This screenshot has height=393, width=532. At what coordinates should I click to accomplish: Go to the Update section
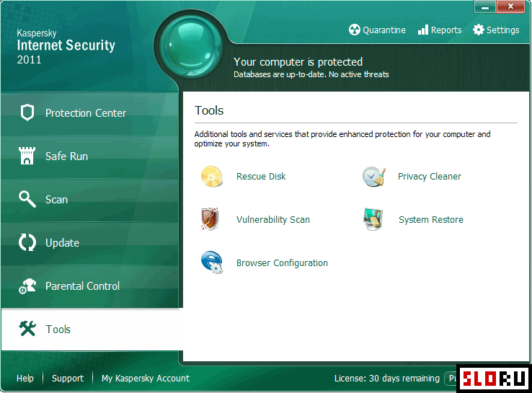tap(89, 243)
